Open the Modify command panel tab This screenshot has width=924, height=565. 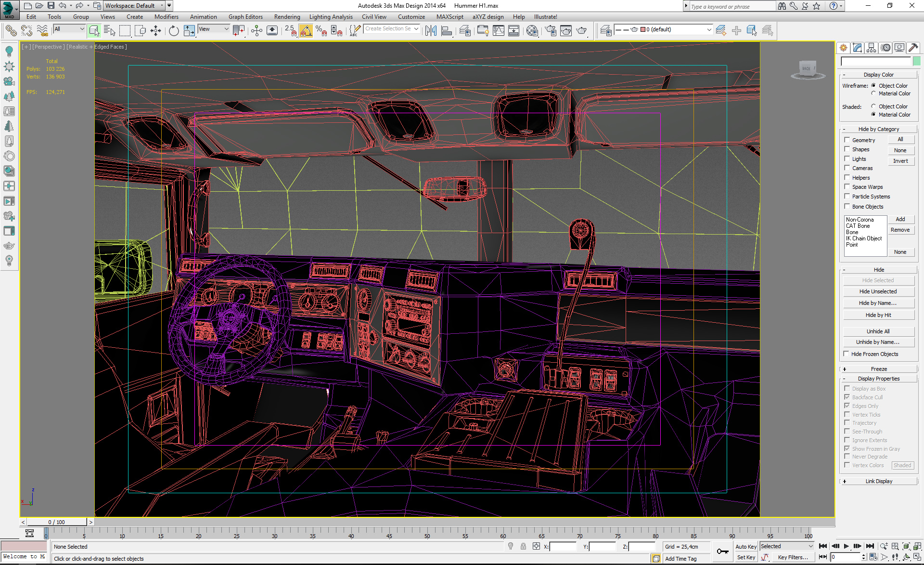(x=858, y=48)
